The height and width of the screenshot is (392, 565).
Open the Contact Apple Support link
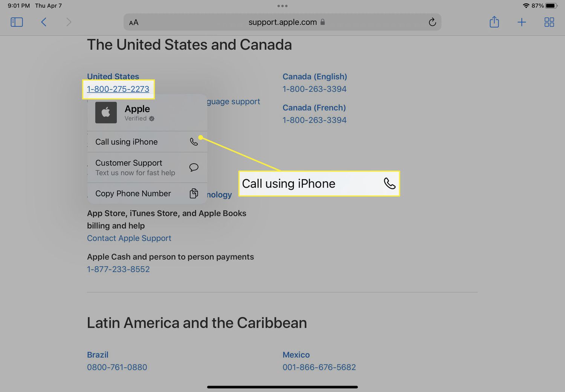pos(129,238)
